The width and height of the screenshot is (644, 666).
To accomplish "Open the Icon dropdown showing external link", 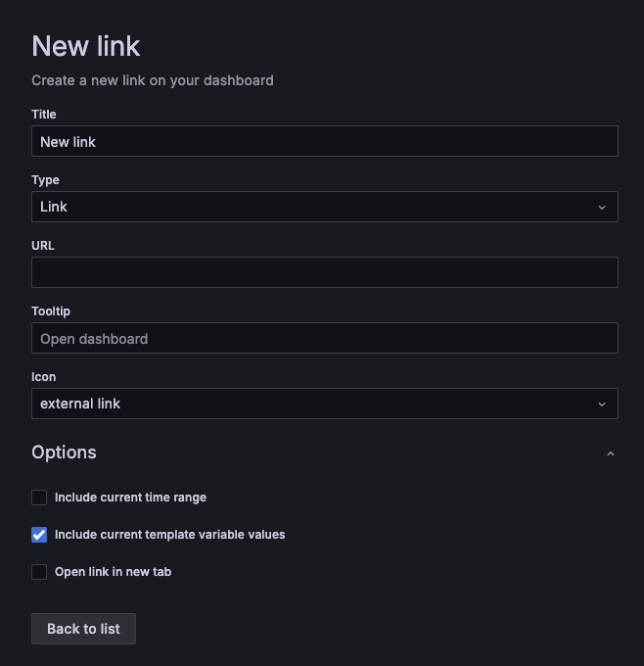I will click(x=313, y=404).
